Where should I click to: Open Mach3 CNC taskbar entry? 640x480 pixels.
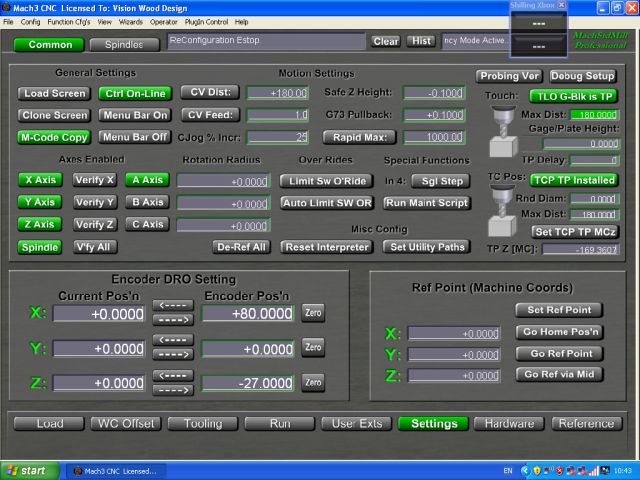point(115,471)
